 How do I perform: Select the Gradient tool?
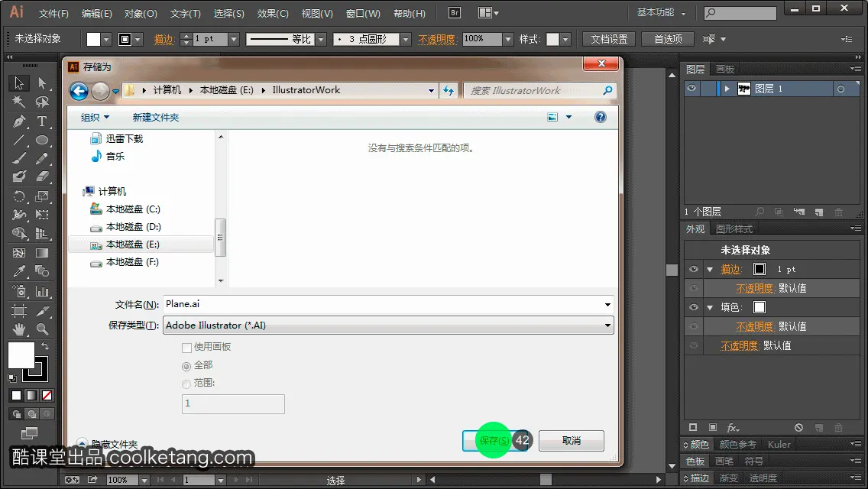(42, 253)
